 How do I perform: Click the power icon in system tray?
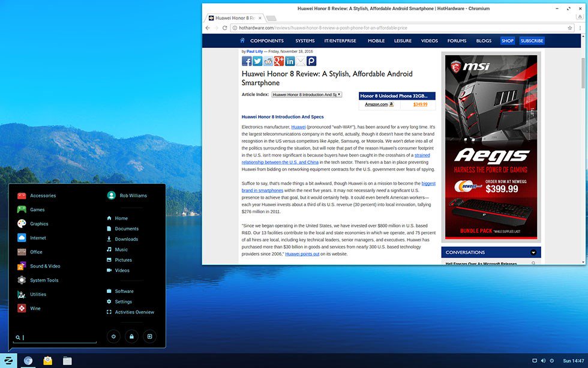pyautogui.click(x=552, y=361)
